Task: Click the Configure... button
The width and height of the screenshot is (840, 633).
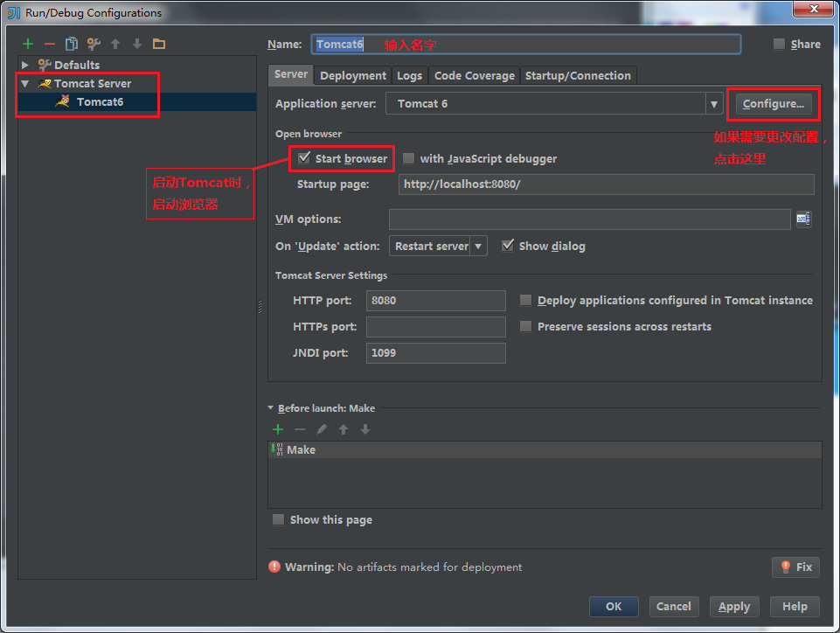Action: (773, 103)
